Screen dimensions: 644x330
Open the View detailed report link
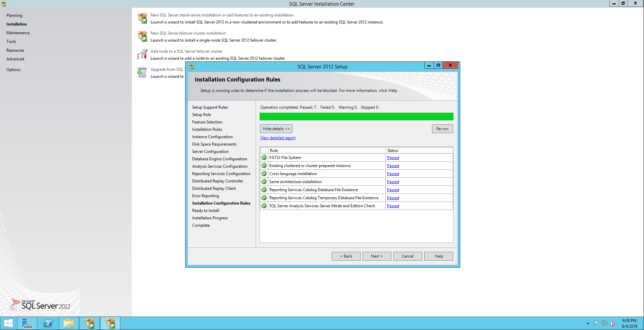(x=278, y=138)
